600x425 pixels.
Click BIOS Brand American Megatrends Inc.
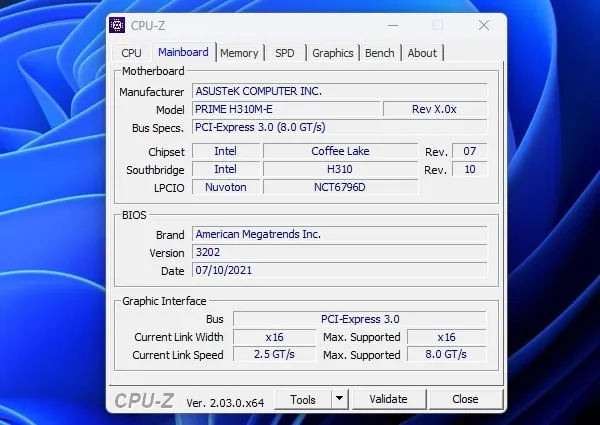339,234
